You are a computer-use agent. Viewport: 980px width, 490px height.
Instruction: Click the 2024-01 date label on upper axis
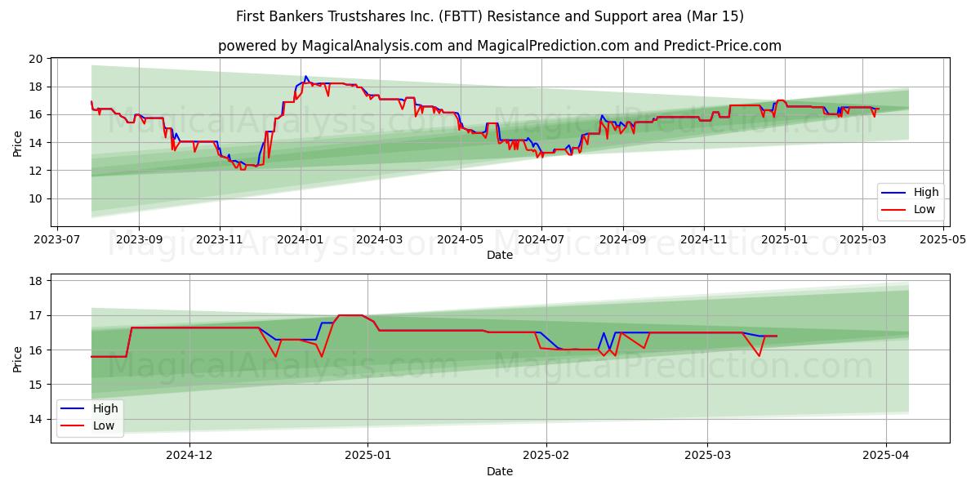coord(300,240)
